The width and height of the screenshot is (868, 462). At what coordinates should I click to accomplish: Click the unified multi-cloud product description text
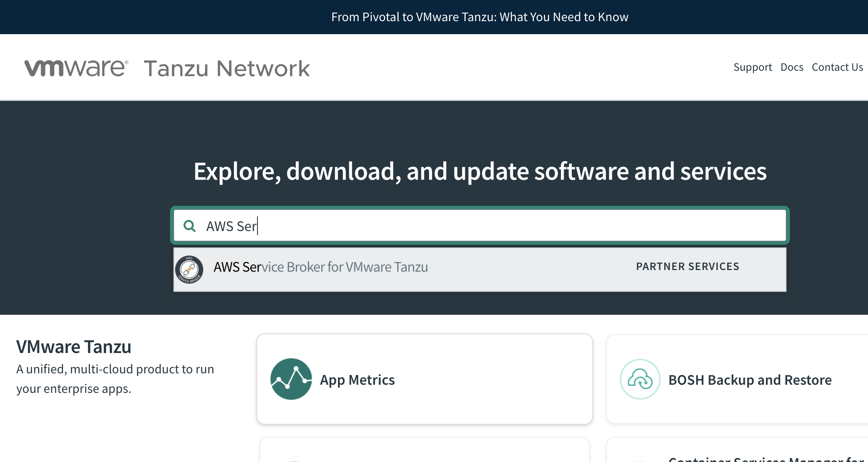(x=115, y=379)
